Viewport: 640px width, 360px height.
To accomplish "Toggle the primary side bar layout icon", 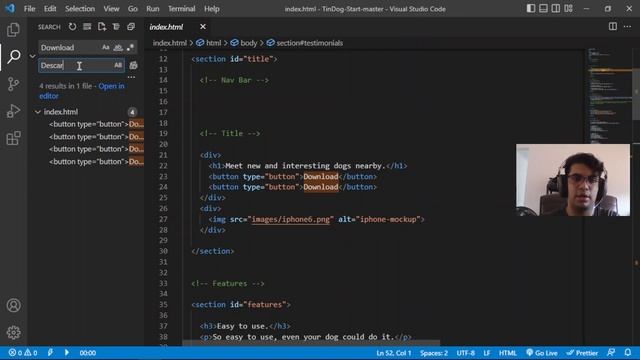I will 531,9.
